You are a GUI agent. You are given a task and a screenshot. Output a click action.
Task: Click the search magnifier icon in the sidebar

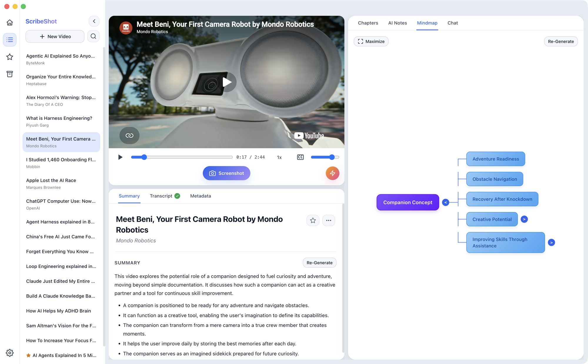pos(93,36)
